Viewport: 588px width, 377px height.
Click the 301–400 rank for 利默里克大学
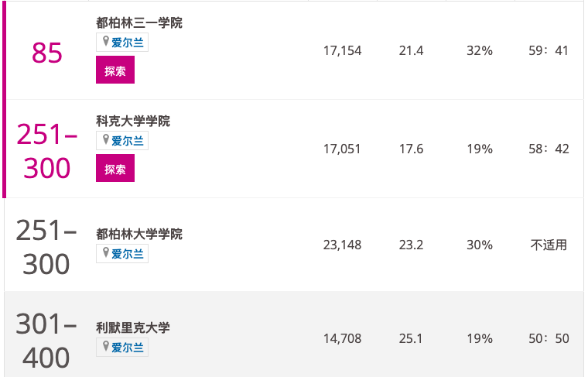point(46,341)
